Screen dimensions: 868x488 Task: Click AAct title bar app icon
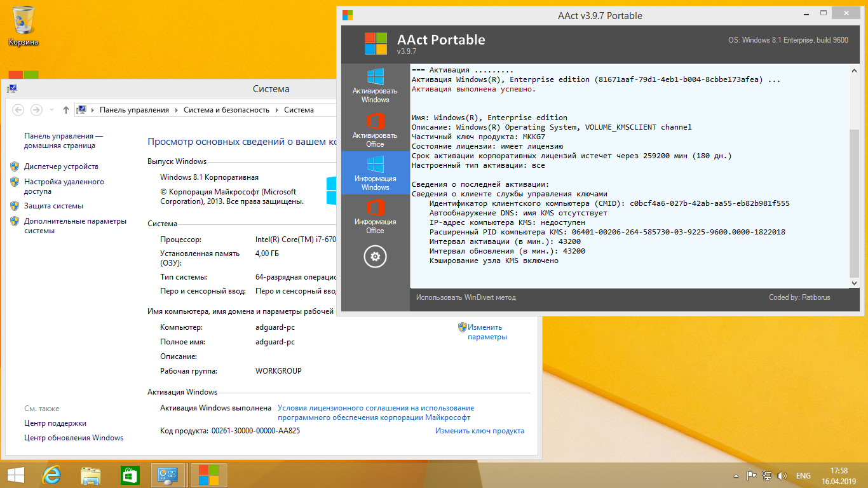pos(348,15)
